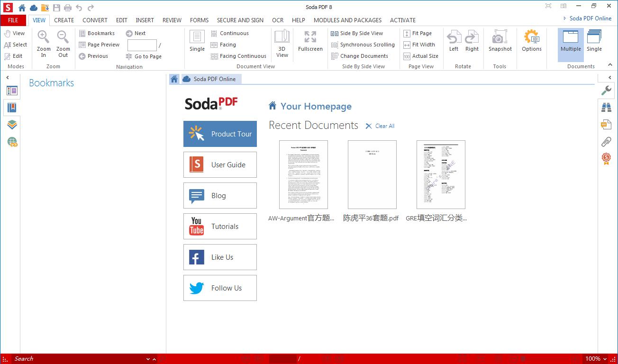Switch to Edit mode
The height and width of the screenshot is (364, 618).
pos(13,56)
